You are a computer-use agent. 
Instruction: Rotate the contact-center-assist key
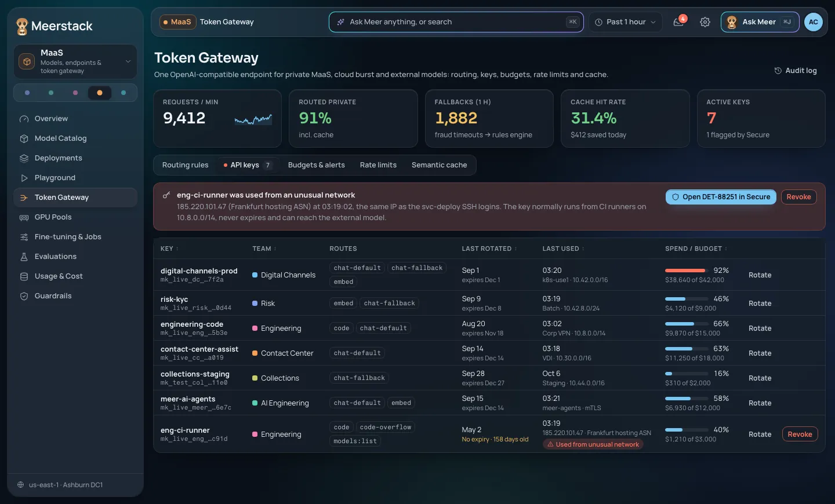760,353
